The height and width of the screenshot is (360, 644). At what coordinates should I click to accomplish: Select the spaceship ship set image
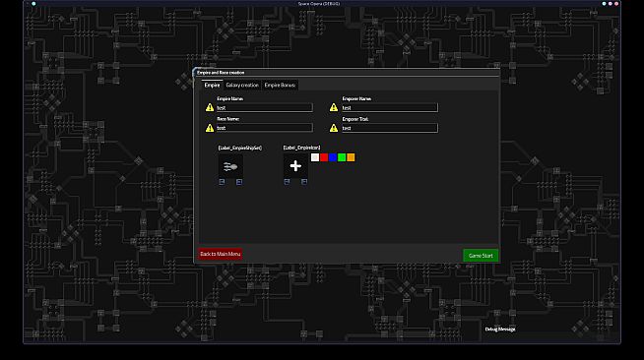pos(230,166)
